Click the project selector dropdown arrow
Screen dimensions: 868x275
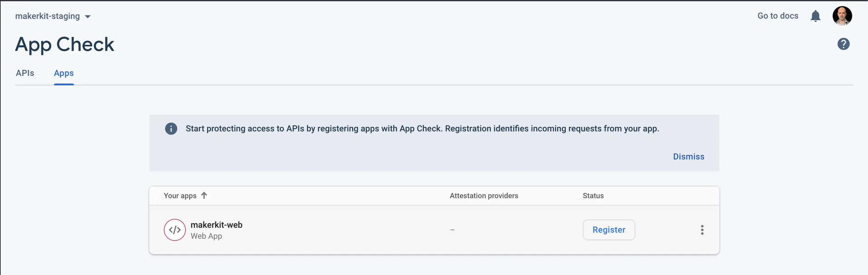pyautogui.click(x=88, y=16)
